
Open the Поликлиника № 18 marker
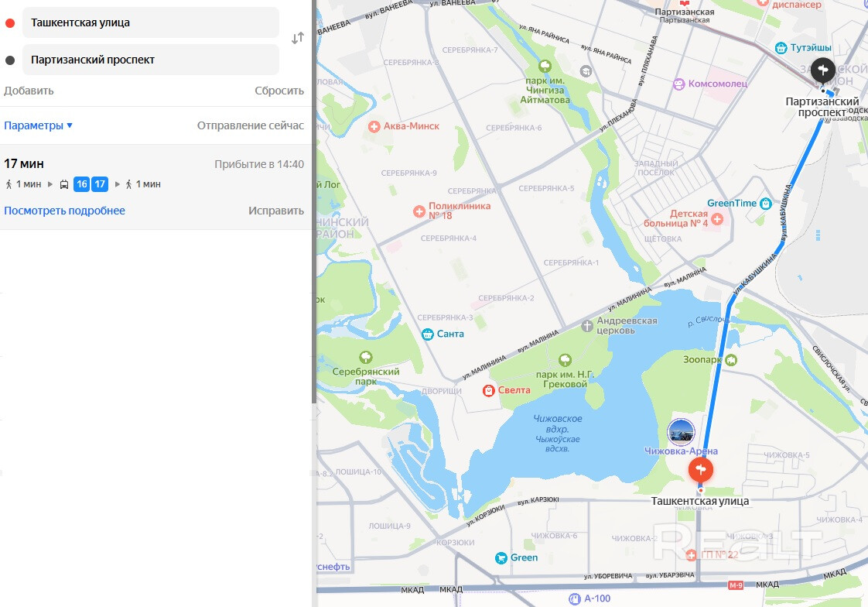pyautogui.click(x=419, y=211)
